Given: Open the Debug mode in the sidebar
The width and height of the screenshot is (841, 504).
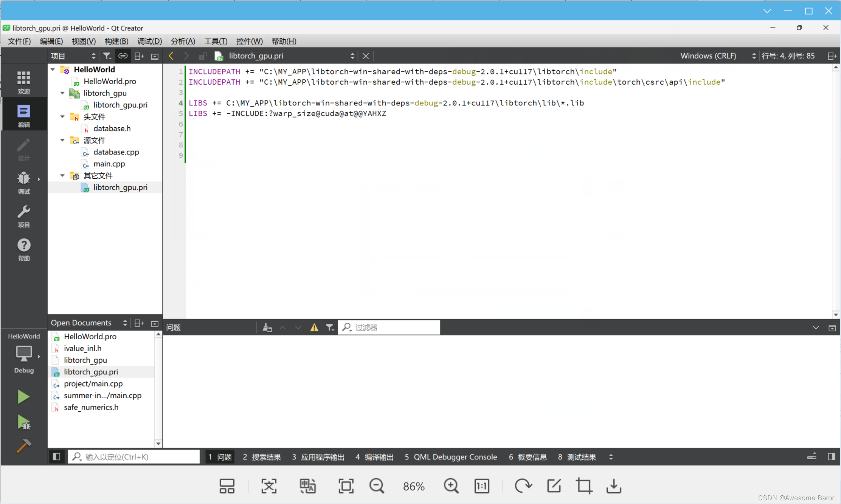Looking at the screenshot, I should [23, 182].
